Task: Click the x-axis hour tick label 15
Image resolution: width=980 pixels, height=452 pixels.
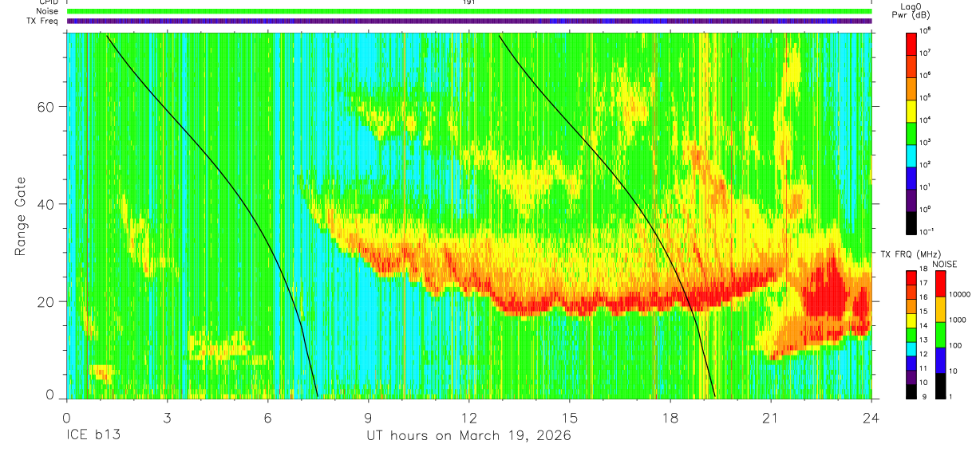Action: pos(569,418)
